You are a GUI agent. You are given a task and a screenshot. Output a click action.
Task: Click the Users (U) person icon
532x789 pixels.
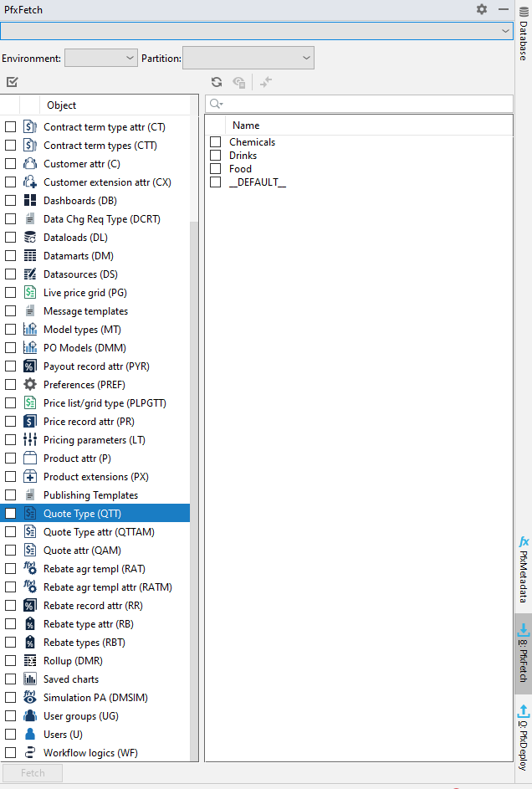tap(30, 735)
